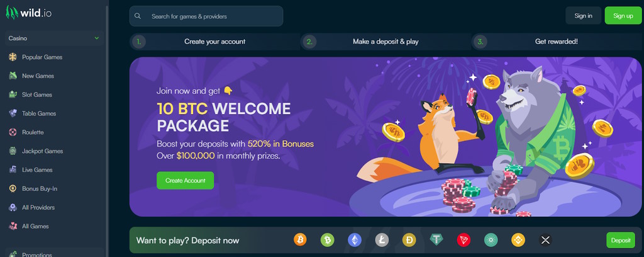Viewport: 644px width, 257px height.
Task: Click the Binance coin icon
Action: click(518, 240)
